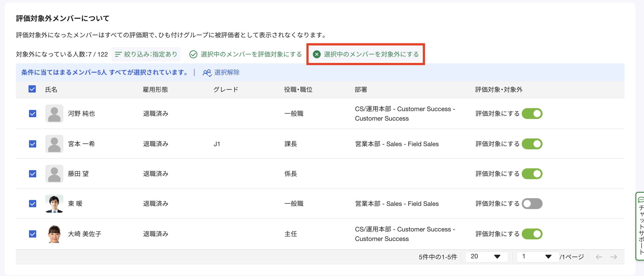Click the previous page left arrow
The height and width of the screenshot is (276, 644).
[x=599, y=257]
